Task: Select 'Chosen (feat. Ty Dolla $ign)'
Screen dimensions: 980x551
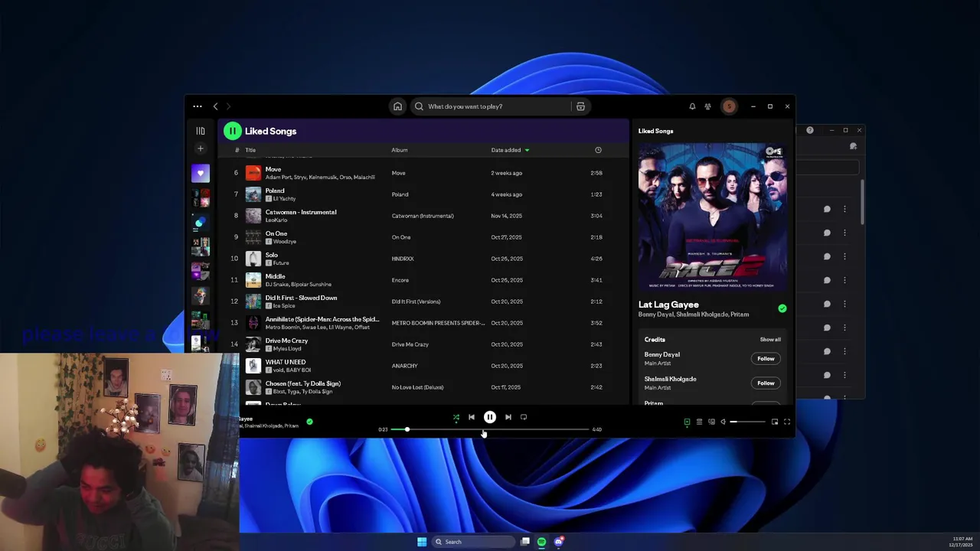Action: tap(303, 383)
